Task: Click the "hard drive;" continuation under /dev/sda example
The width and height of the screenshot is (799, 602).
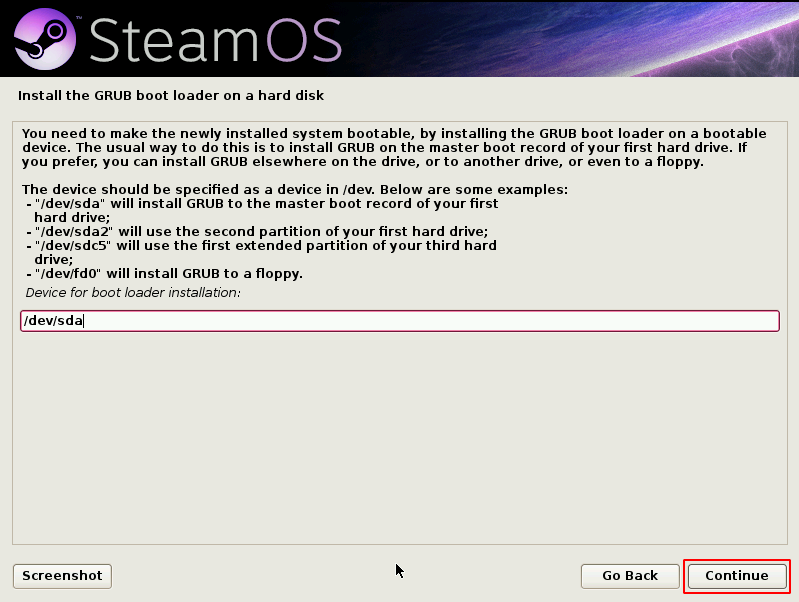Action: pos(71,217)
